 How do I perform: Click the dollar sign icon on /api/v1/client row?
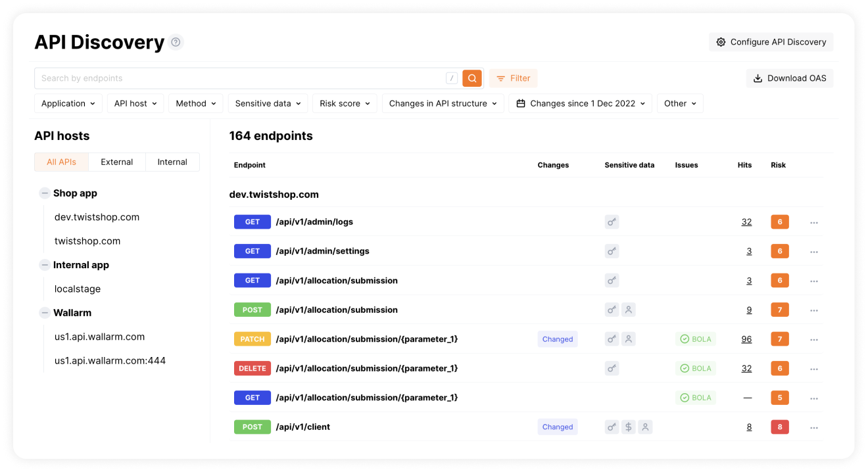[x=629, y=427]
